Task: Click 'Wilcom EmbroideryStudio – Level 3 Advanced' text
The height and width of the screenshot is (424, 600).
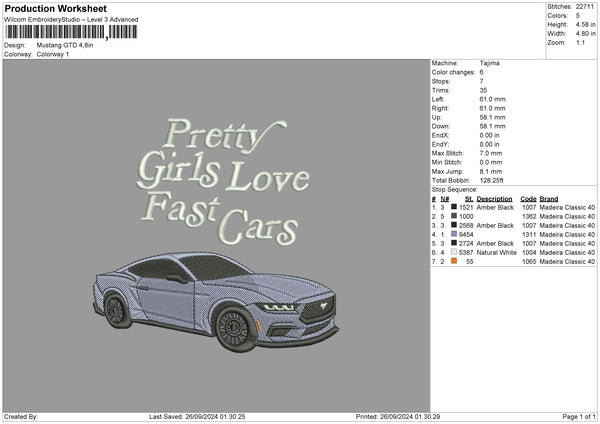Action: pos(71,20)
